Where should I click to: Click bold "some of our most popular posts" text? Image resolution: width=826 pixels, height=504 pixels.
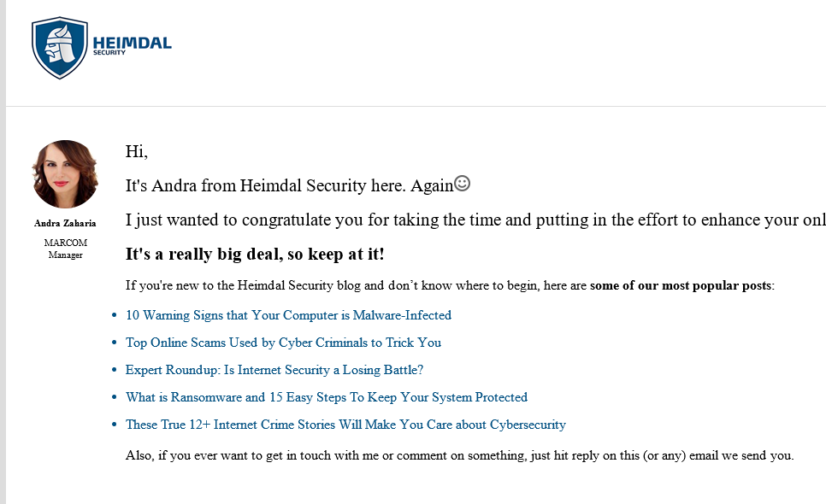tap(681, 285)
